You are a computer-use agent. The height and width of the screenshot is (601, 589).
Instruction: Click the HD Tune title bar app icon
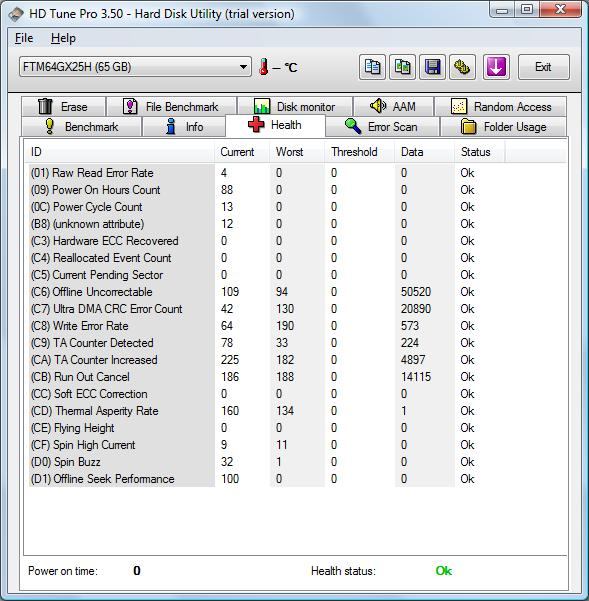tap(16, 14)
